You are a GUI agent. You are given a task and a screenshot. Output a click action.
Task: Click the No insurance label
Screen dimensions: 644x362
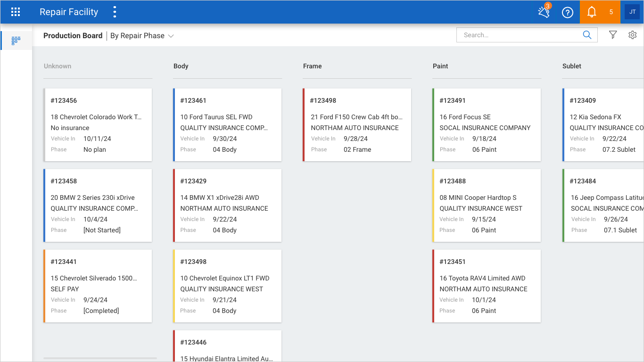pyautogui.click(x=70, y=128)
